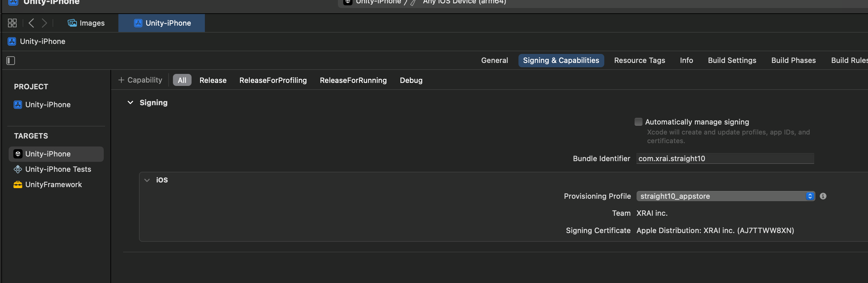Open the Resource Tags tab
This screenshot has height=283, width=868.
point(640,60)
